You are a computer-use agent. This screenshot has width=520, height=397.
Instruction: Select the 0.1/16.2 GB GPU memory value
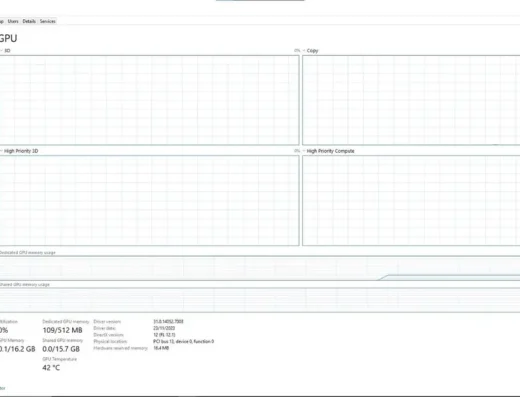17,349
